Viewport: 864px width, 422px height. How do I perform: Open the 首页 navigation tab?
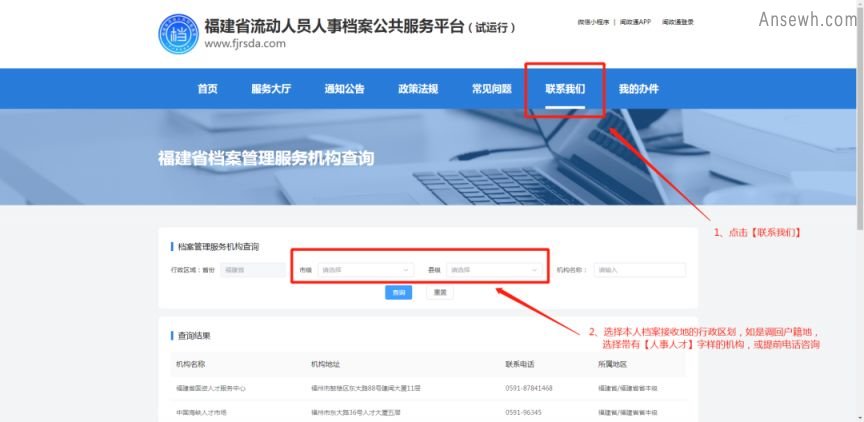[x=207, y=89]
